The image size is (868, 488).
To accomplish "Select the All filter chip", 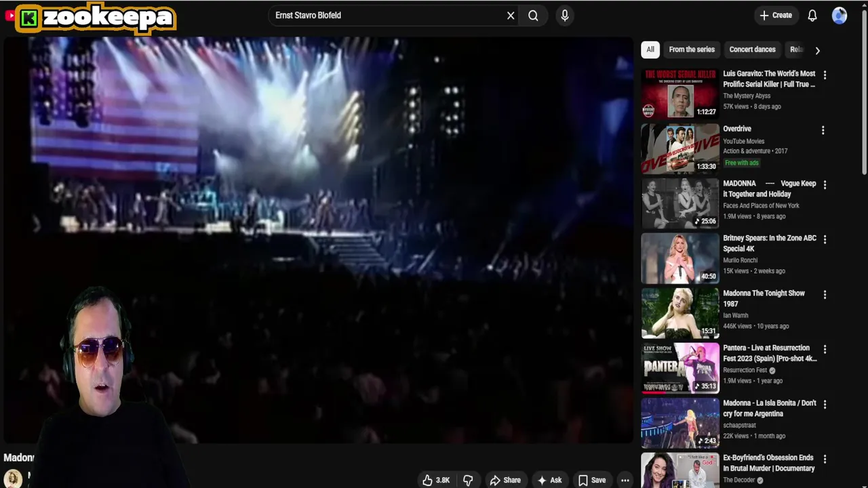I will pos(650,49).
